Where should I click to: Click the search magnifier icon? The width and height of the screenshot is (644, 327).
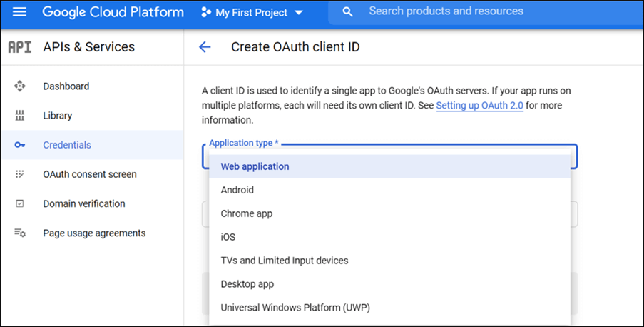pyautogui.click(x=347, y=12)
